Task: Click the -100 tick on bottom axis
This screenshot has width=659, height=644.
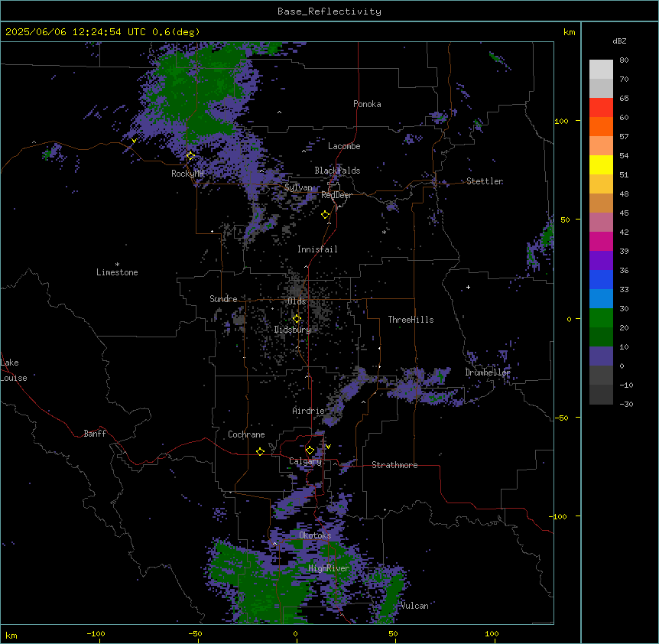Action: pos(96,633)
